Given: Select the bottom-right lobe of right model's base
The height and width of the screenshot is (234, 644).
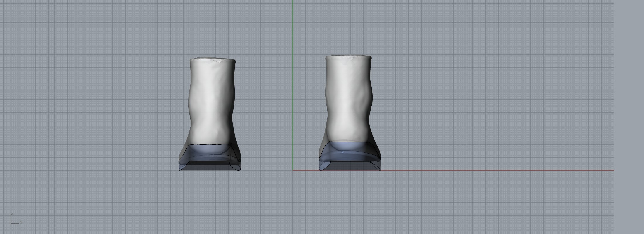Looking at the screenshot, I should (377, 167).
